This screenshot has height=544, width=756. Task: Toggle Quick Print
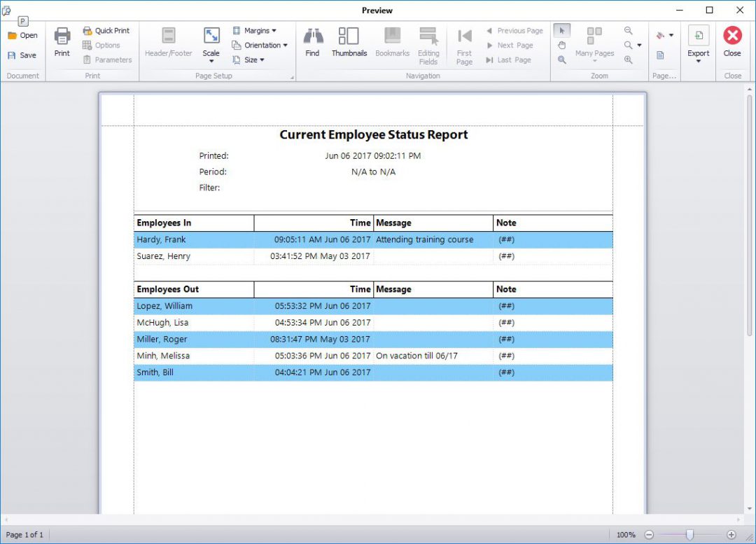point(106,30)
